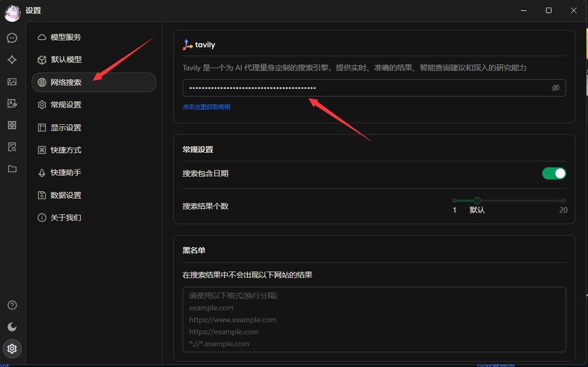Open 默认模型 settings section

[94, 59]
